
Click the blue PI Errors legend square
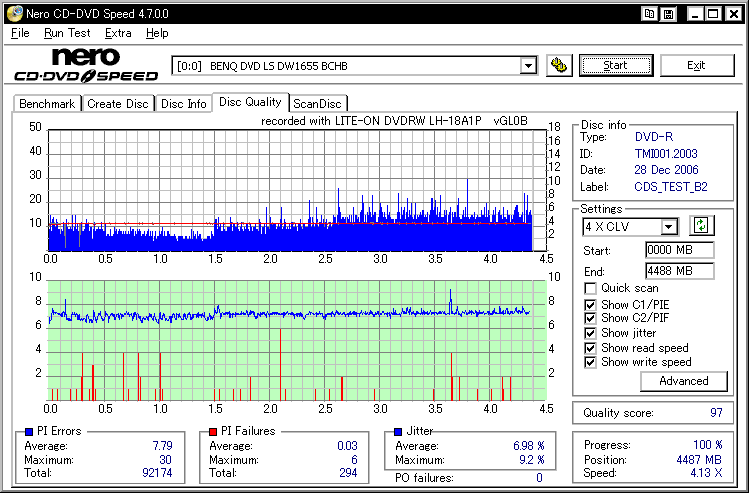[27, 431]
